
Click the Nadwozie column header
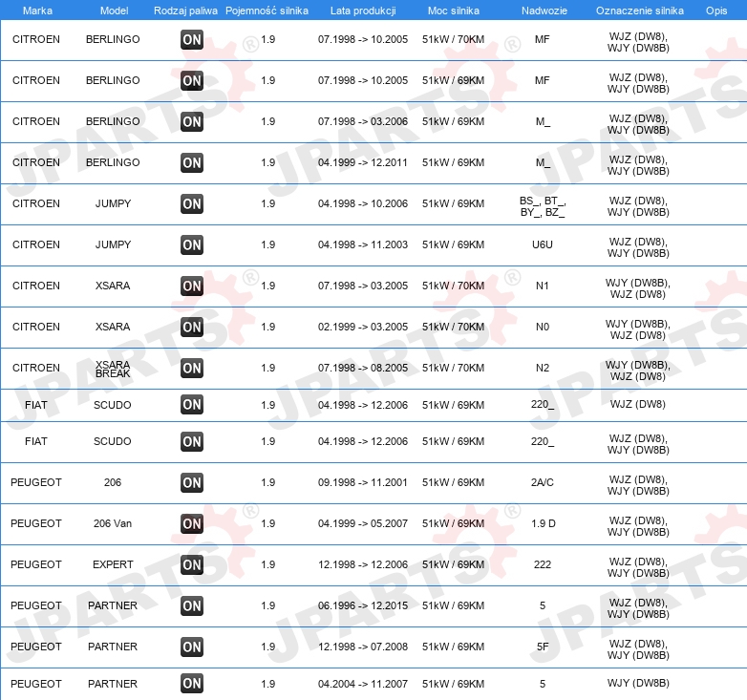click(x=544, y=11)
